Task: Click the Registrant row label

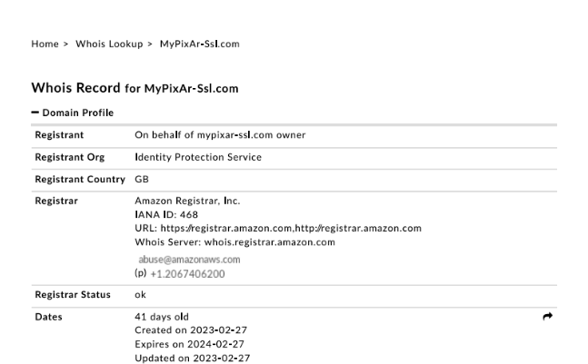Action: click(59, 135)
